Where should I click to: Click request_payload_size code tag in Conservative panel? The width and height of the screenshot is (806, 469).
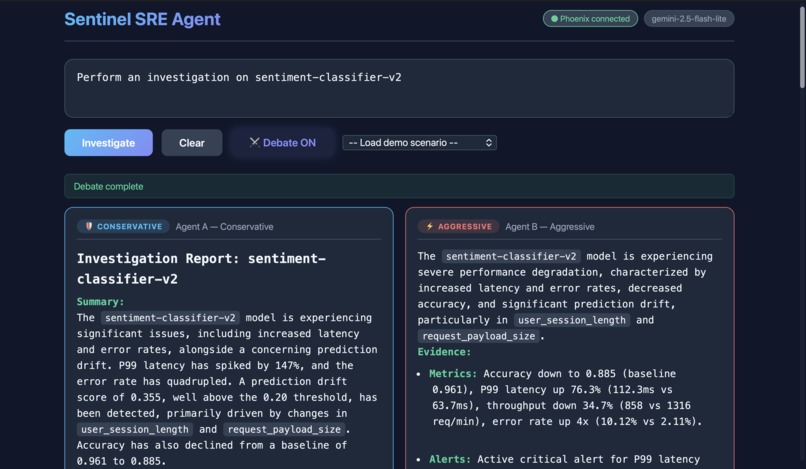tap(284, 429)
